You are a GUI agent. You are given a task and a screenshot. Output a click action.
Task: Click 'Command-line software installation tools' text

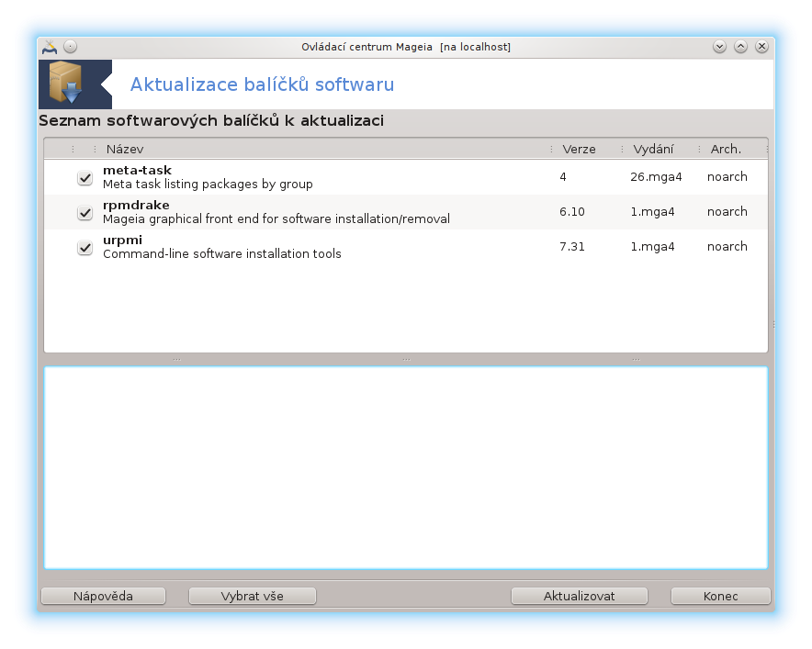(x=222, y=253)
